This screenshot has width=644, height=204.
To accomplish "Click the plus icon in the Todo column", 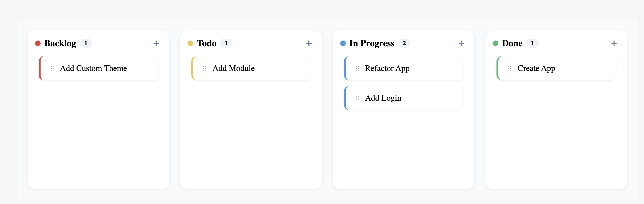I will (x=309, y=43).
